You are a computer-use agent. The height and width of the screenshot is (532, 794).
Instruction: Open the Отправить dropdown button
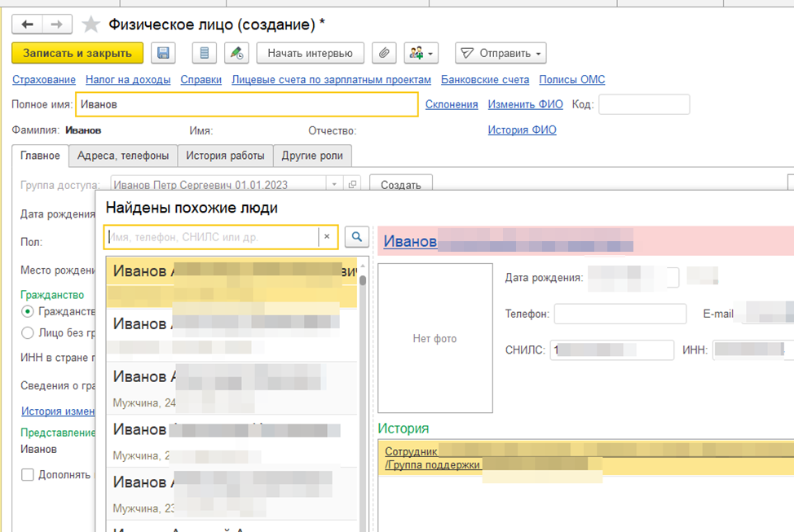[x=501, y=53]
